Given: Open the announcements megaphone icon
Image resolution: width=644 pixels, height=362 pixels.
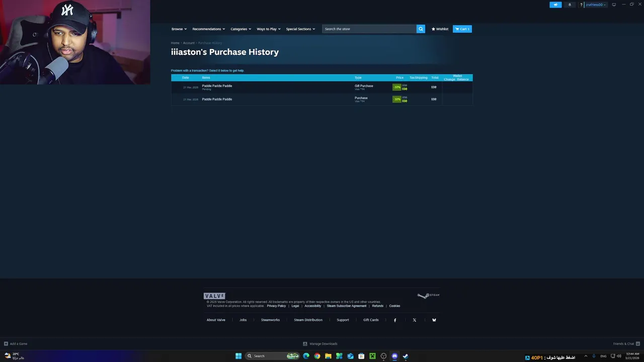Looking at the screenshot, I should [x=555, y=5].
